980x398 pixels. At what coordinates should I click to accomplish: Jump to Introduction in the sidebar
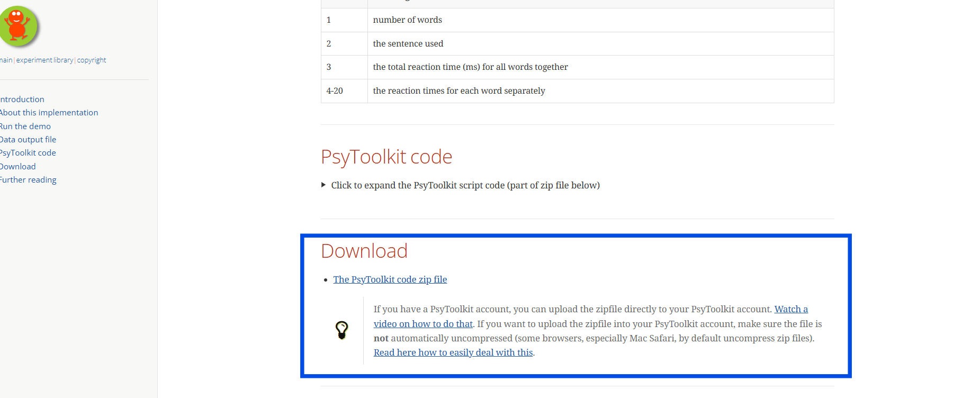[22, 99]
